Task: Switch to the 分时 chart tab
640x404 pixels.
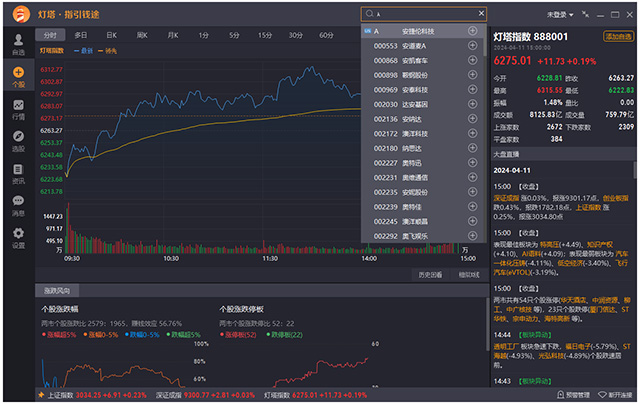Action: pos(50,35)
